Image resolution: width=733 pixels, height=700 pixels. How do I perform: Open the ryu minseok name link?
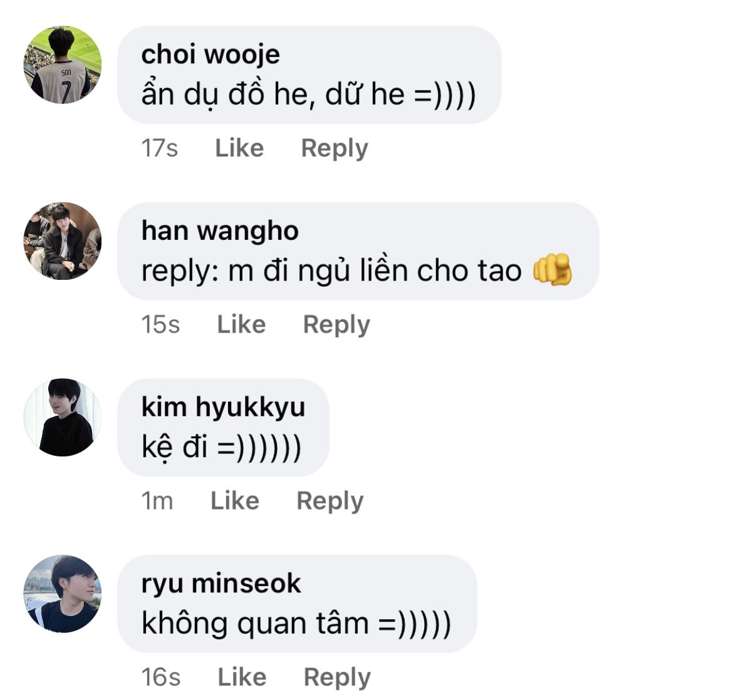pyautogui.click(x=221, y=584)
